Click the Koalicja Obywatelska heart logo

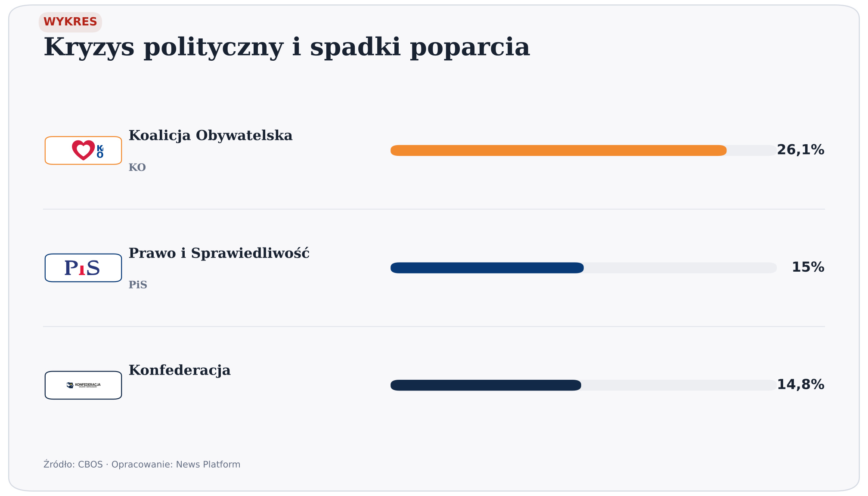(83, 150)
